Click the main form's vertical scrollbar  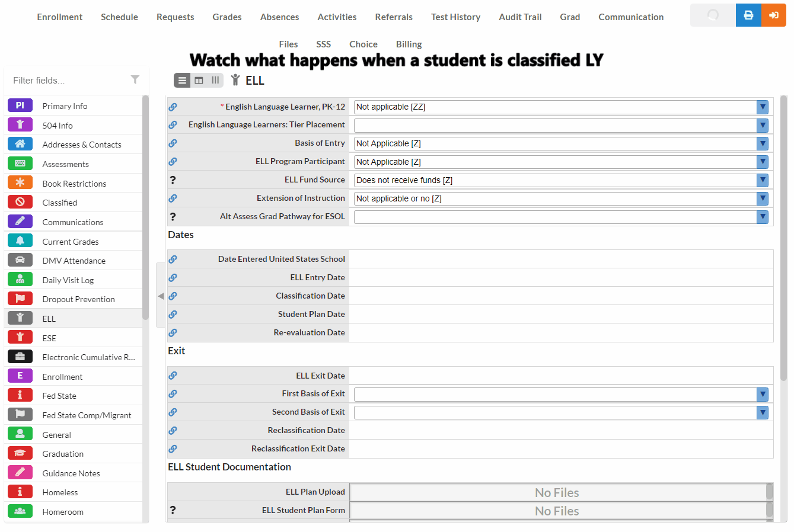coord(783,237)
